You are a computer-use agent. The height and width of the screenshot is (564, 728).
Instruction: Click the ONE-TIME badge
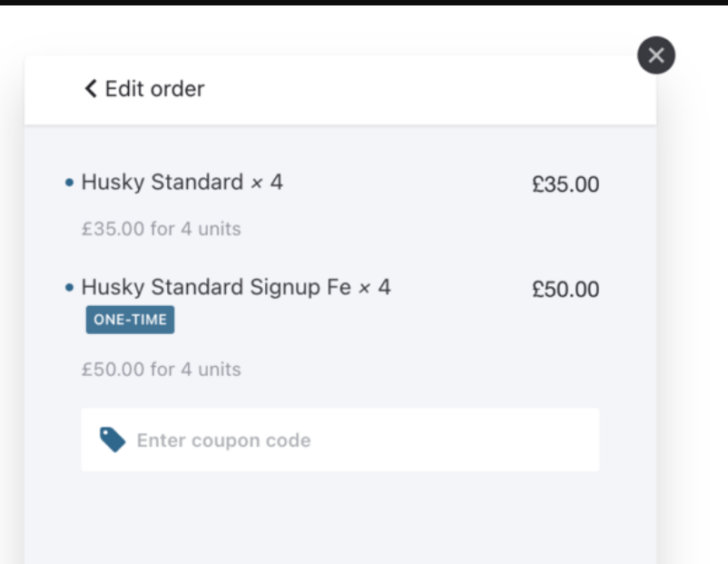(130, 320)
